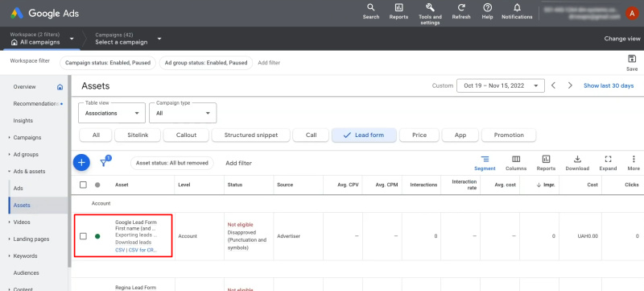Open Tools and settings
The height and width of the screenshot is (291, 644).
pos(430,14)
